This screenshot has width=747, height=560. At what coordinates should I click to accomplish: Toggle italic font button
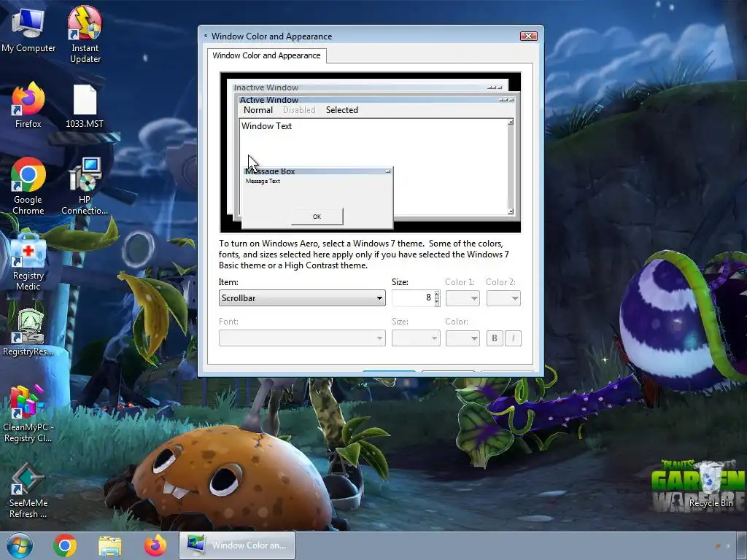point(513,338)
